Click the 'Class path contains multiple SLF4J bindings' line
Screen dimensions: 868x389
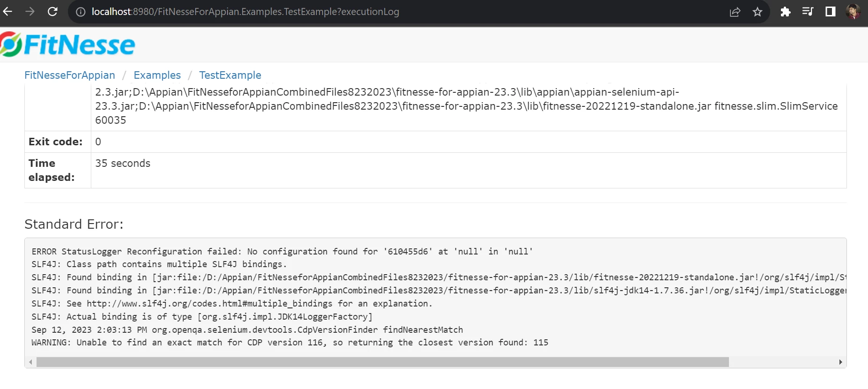coord(159,264)
